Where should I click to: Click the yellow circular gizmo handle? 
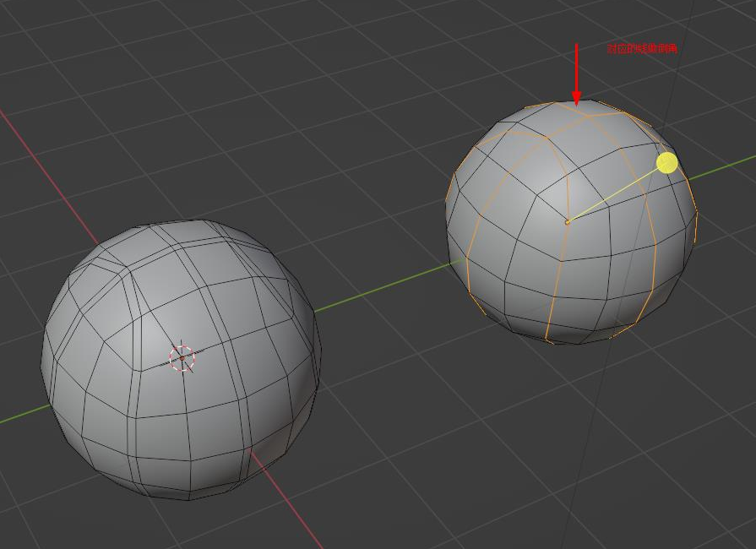click(x=667, y=163)
